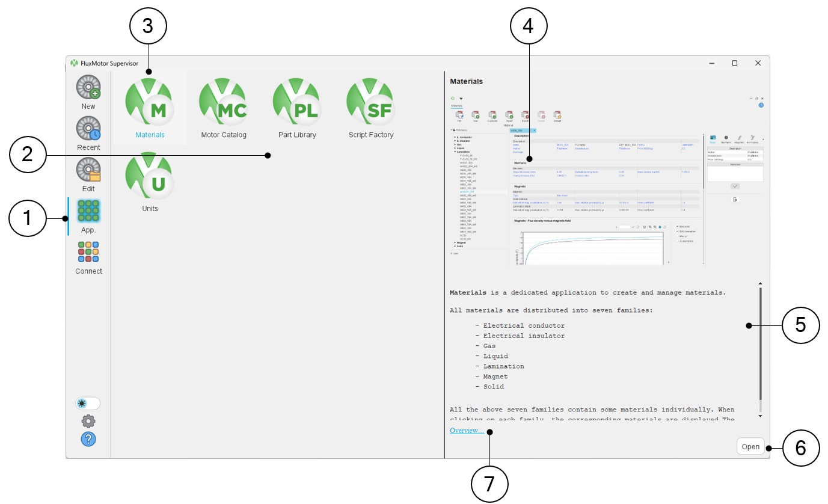Maximize the FluxMotor Supervisor window
This screenshot has height=504, width=828.
pyautogui.click(x=734, y=63)
